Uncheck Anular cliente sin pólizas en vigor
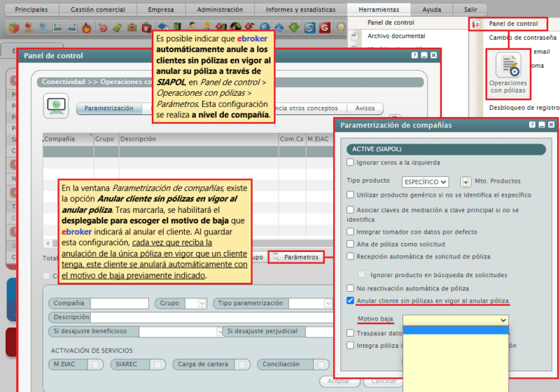 tap(351, 300)
